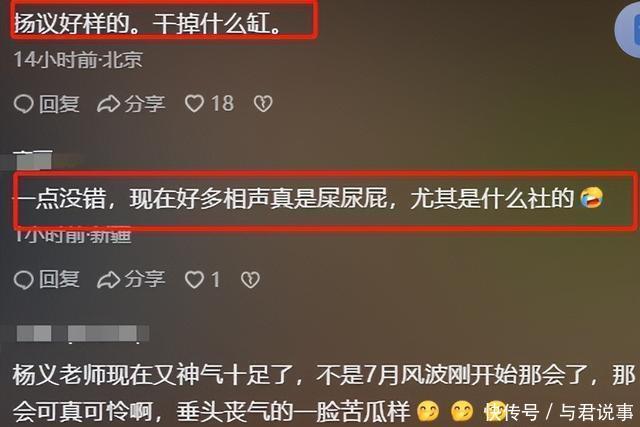This screenshot has height=427, width=640.
Task: Like the comment showing 18 likes
Action: pyautogui.click(x=194, y=104)
